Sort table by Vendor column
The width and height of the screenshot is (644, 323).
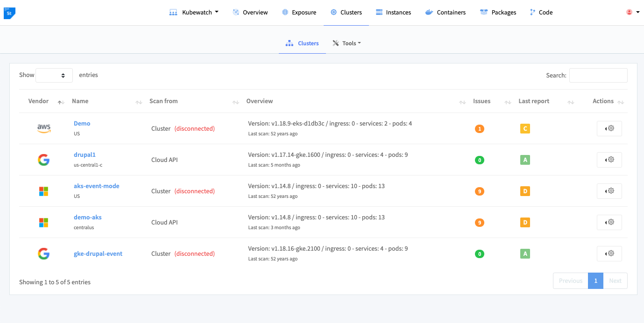(43, 101)
